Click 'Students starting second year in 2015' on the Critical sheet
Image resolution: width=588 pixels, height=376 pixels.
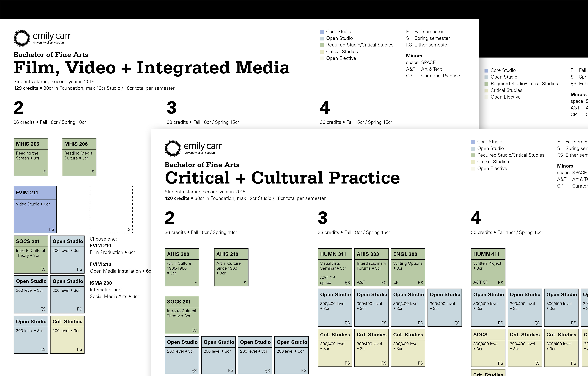[x=205, y=192]
